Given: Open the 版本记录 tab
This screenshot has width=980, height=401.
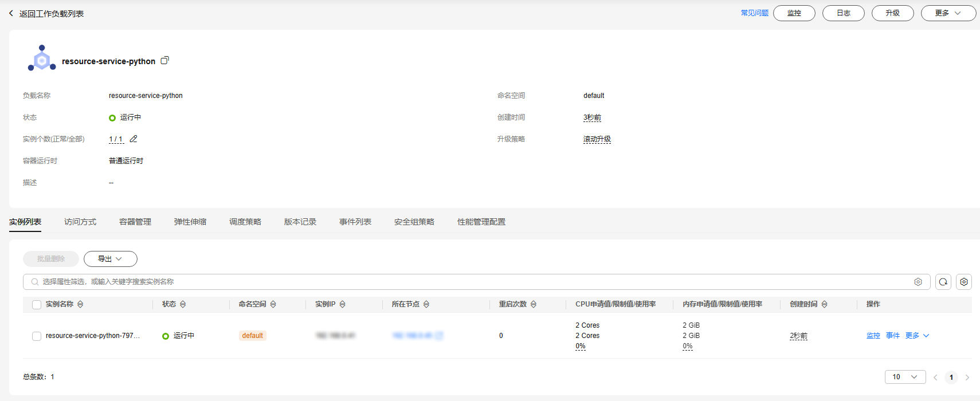Looking at the screenshot, I should 300,222.
